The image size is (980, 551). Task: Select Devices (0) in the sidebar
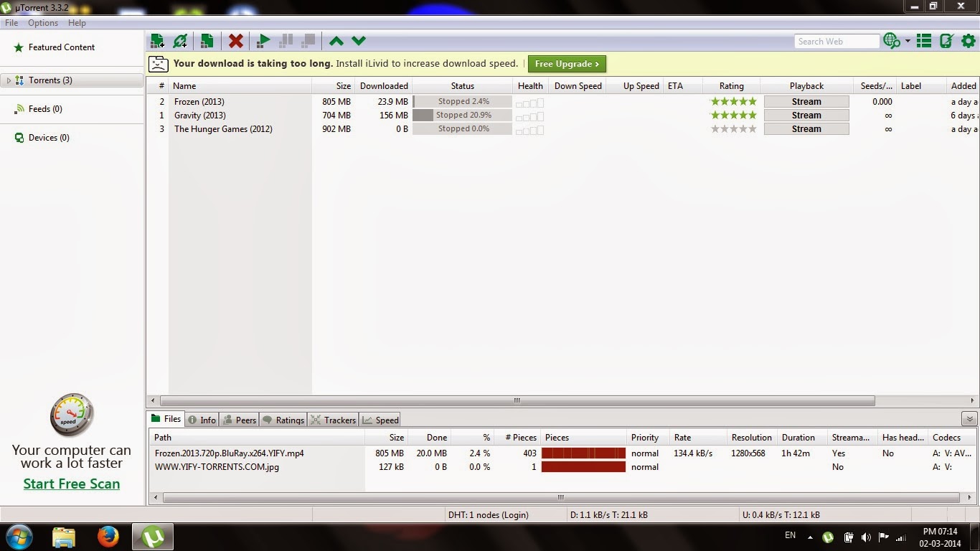[x=49, y=138]
